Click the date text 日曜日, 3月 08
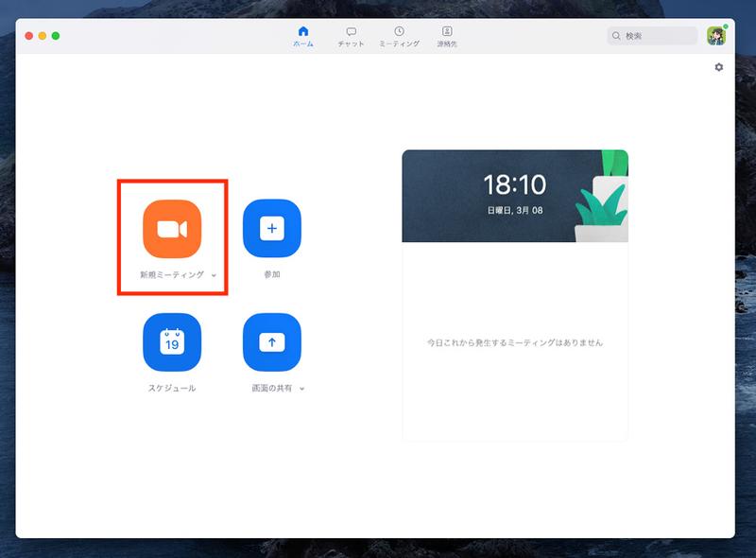756x558 pixels. (x=515, y=211)
